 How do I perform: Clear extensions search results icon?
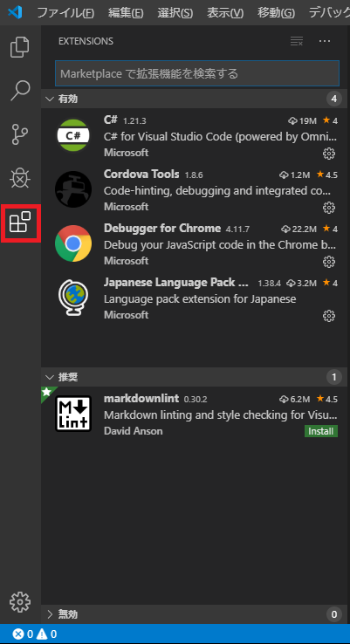point(296,41)
